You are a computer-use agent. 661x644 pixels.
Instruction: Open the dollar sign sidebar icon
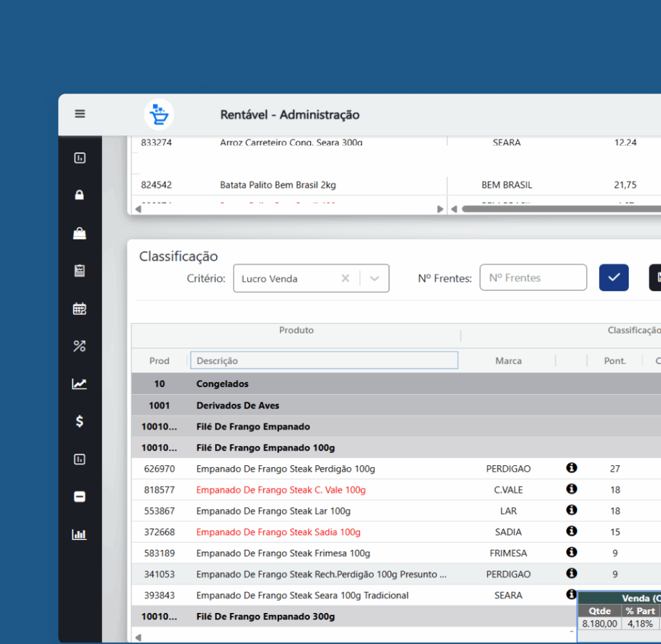click(79, 421)
